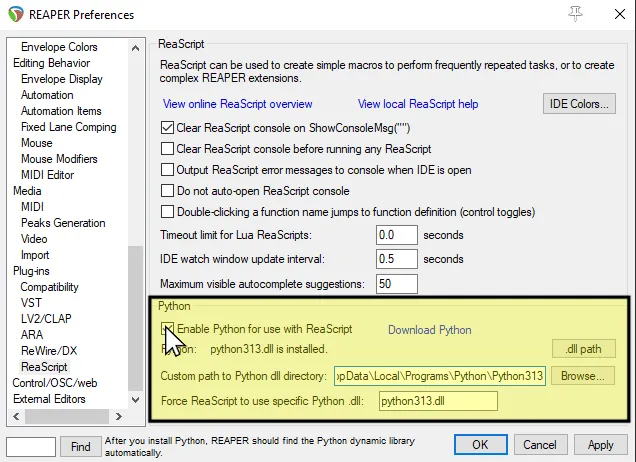The image size is (636, 462).
Task: Click the Custom path to Python dll directory field
Action: point(440,376)
